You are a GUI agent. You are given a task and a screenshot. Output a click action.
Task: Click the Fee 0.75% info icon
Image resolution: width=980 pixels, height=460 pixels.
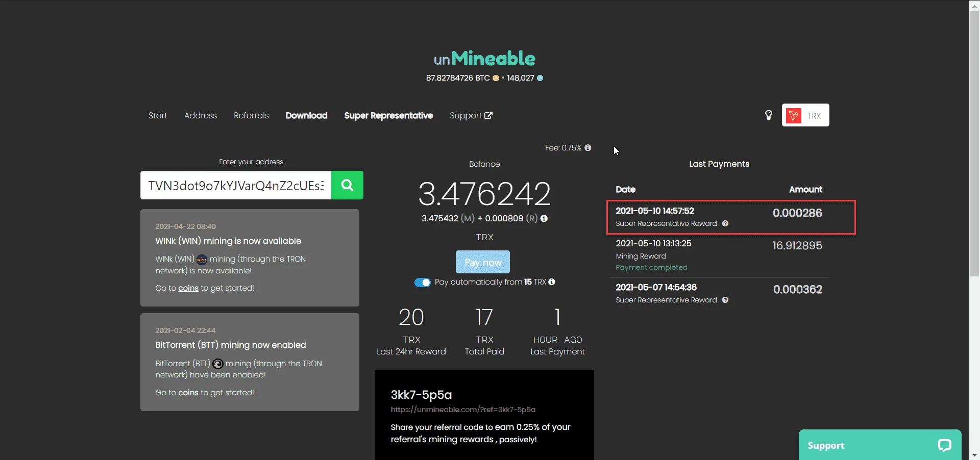588,148
